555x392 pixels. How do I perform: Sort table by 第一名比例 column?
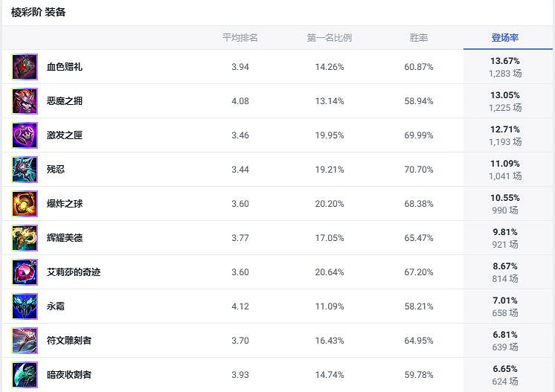click(x=330, y=38)
